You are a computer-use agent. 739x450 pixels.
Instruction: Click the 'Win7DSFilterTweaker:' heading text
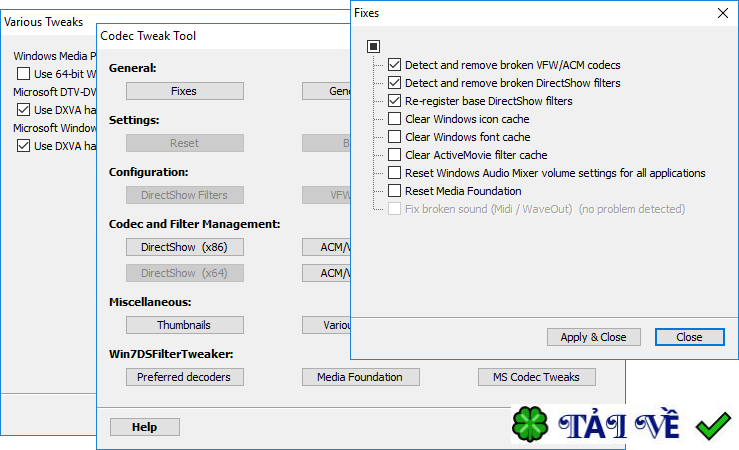click(x=171, y=354)
